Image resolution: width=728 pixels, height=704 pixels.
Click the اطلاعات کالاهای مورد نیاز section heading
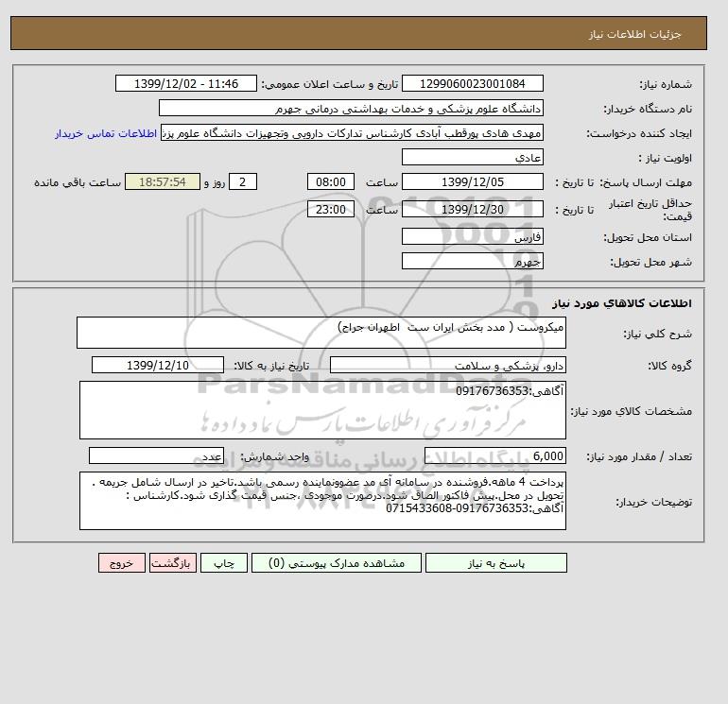pos(622,303)
